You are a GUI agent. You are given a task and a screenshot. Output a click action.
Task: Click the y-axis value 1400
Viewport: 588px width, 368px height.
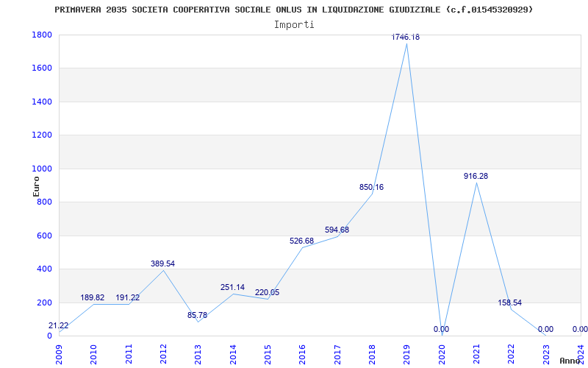[x=42, y=102]
